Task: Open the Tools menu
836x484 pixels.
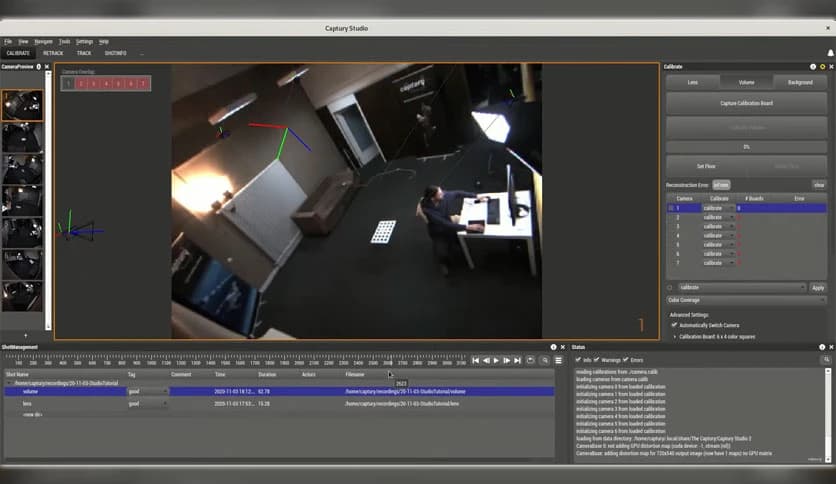Action: [65, 42]
